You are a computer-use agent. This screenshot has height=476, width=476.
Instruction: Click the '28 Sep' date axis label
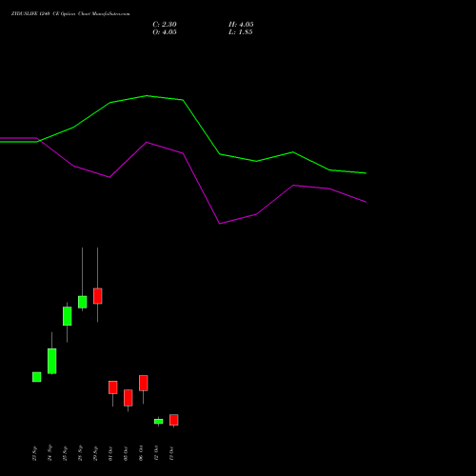click(x=80, y=453)
